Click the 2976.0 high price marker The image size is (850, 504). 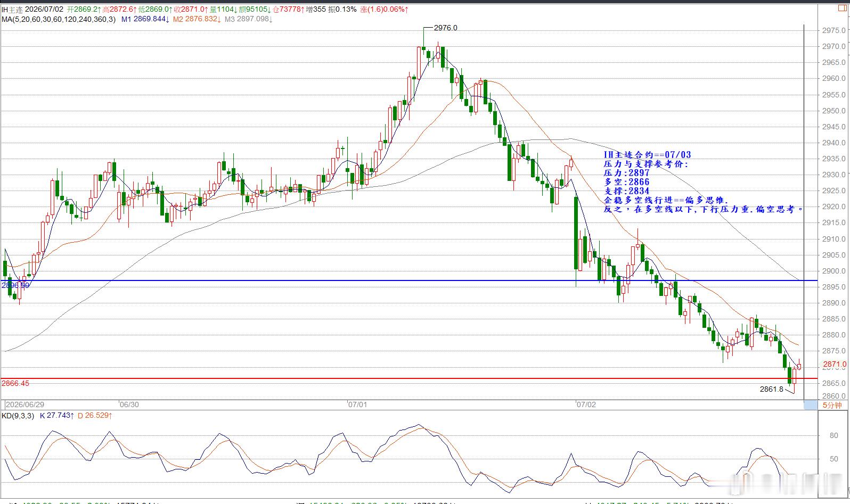446,28
